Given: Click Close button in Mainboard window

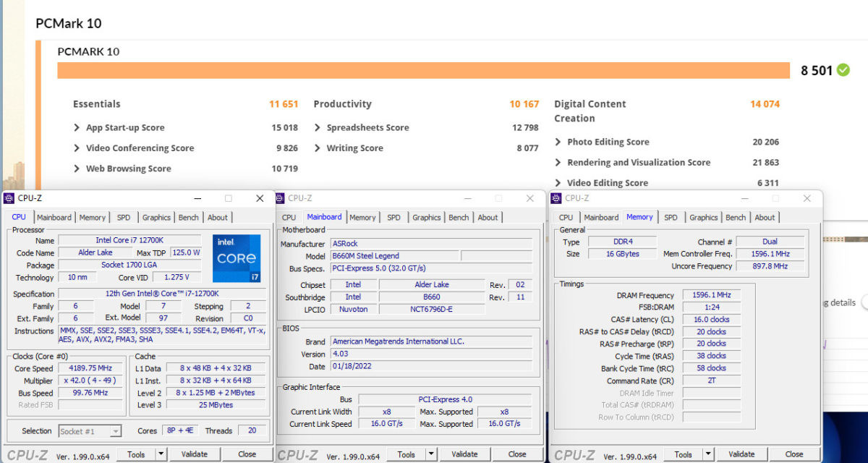Looking at the screenshot, I should point(517,454).
